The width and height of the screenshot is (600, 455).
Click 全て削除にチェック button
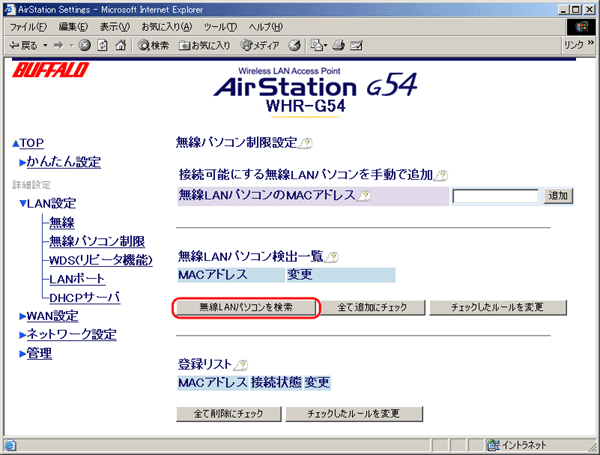(x=228, y=414)
